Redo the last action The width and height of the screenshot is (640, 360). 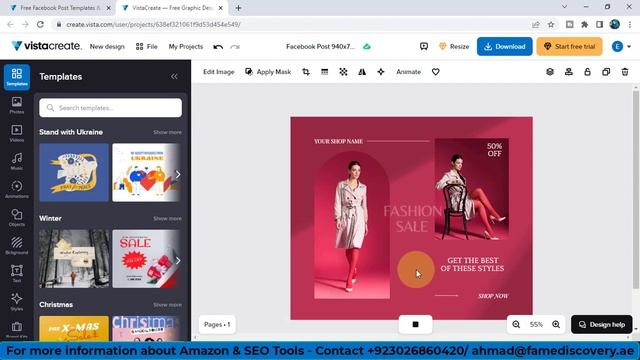point(235,47)
